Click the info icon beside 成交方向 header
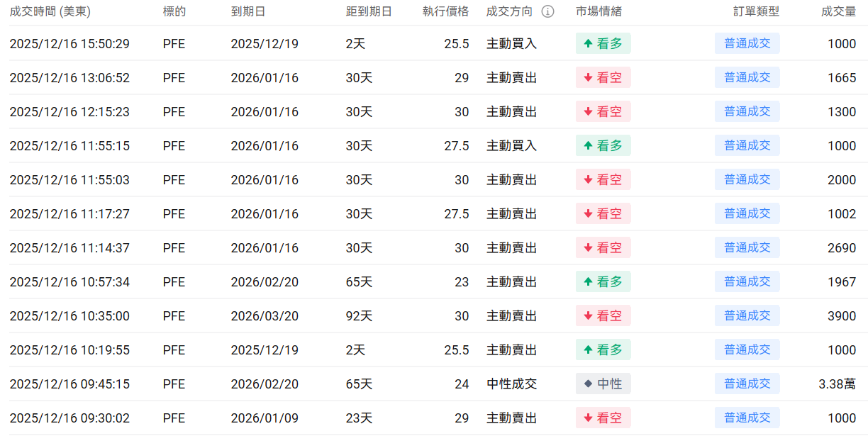 (x=547, y=11)
